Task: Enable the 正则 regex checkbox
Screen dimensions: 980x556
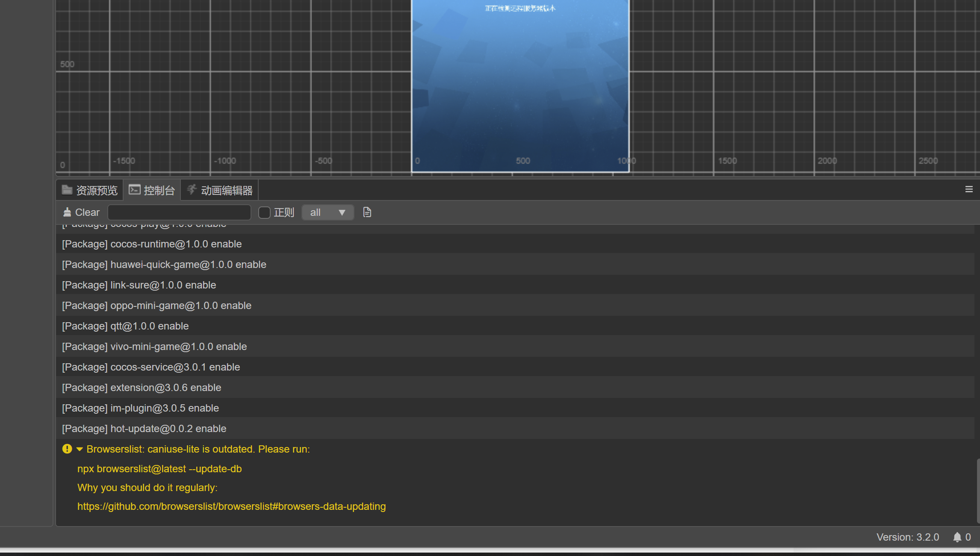Action: [264, 212]
